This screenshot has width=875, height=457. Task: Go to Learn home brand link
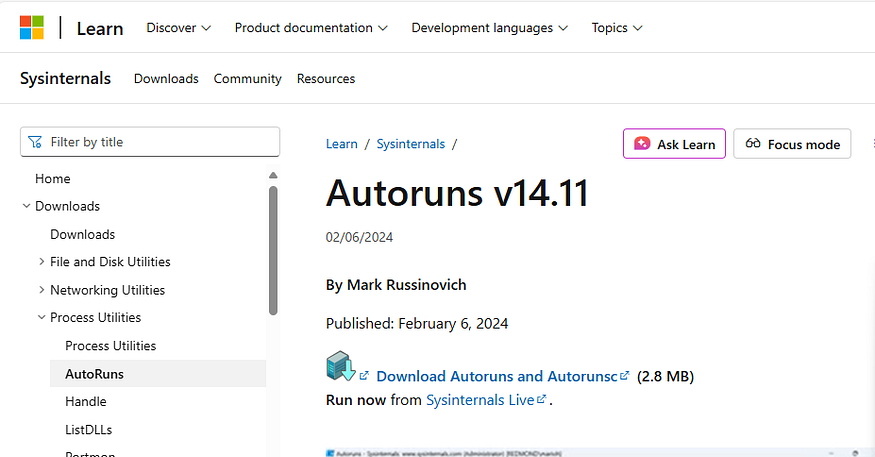[100, 28]
